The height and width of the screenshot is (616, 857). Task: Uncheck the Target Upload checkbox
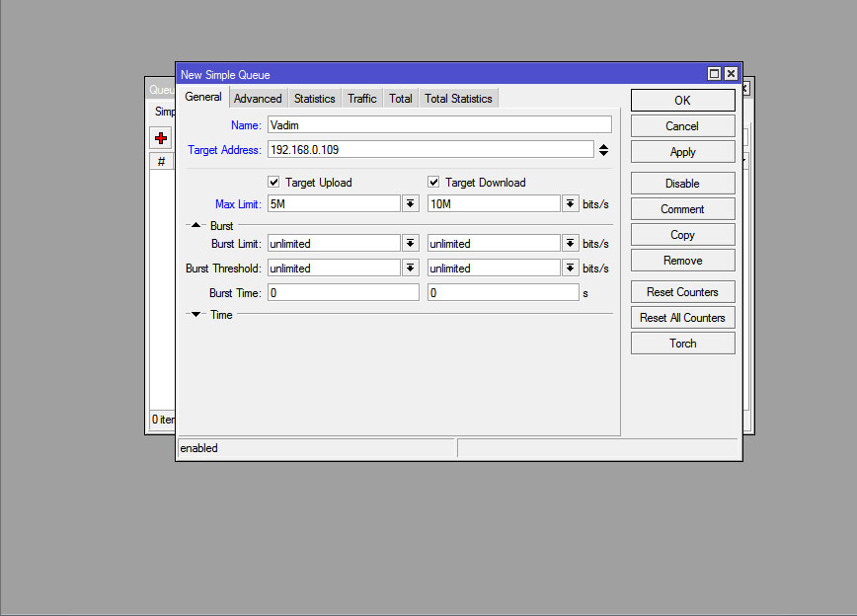coord(274,183)
